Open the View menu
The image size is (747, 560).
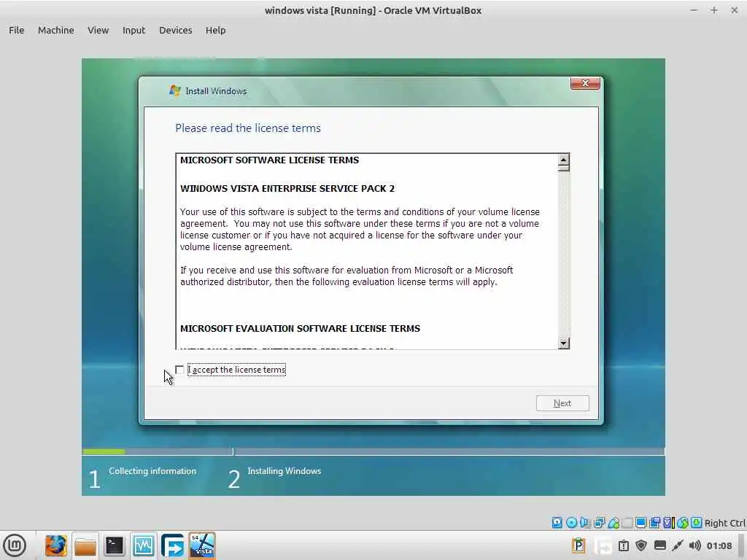click(x=98, y=30)
